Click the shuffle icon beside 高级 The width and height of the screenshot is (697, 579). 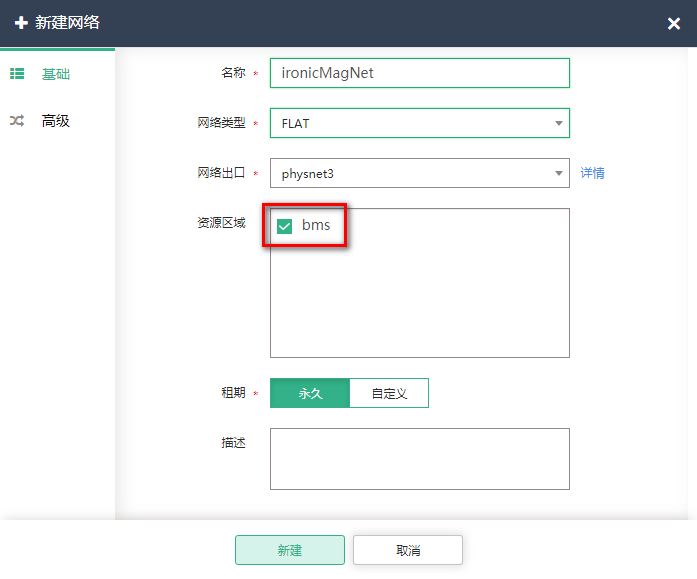click(17, 120)
